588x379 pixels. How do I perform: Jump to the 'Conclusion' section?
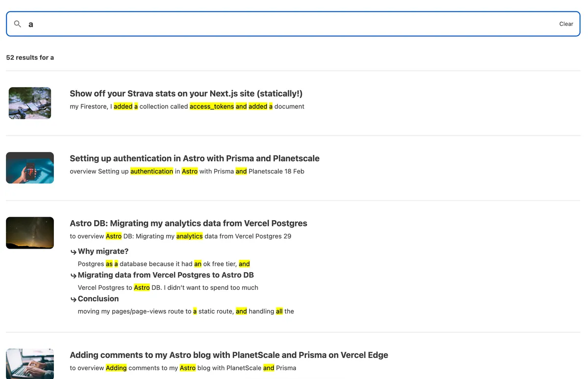click(98, 299)
